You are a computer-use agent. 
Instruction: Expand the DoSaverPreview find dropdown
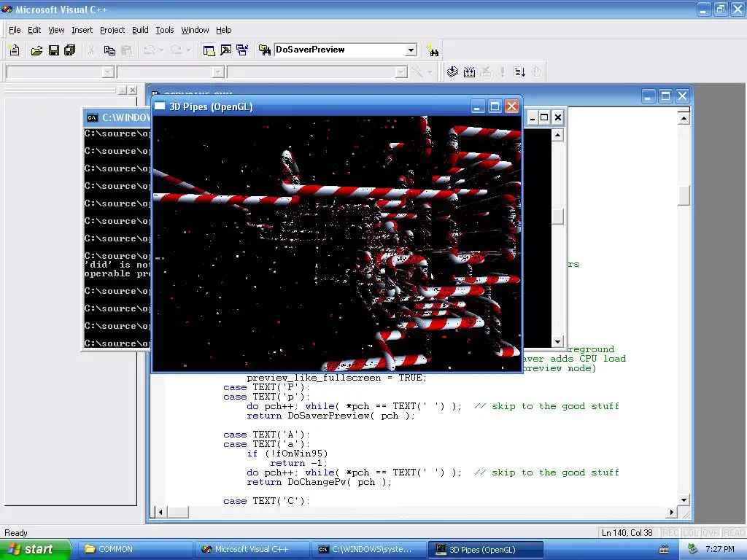(411, 50)
